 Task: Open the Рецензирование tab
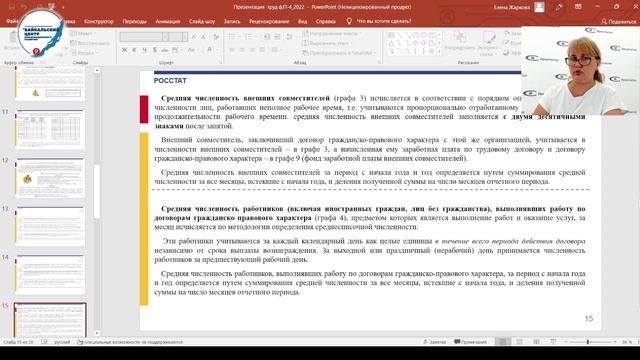[x=269, y=21]
